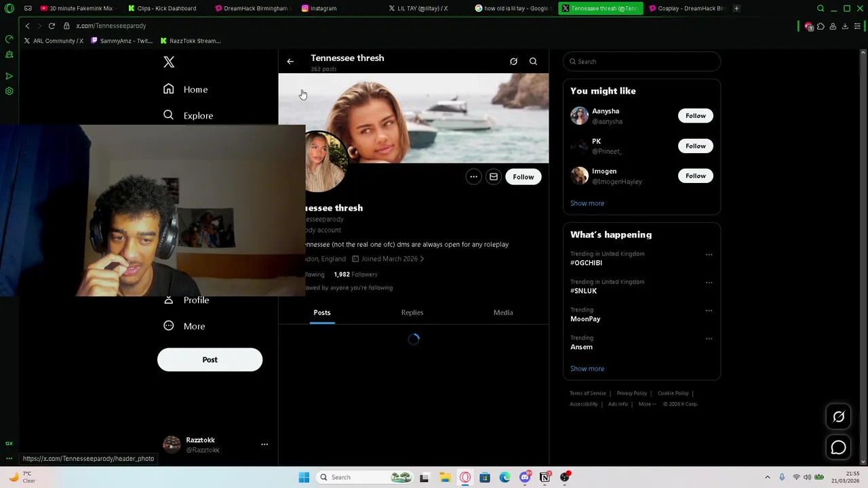Open Microsoft Store from taskbar
The height and width of the screenshot is (488, 868).
pyautogui.click(x=485, y=477)
